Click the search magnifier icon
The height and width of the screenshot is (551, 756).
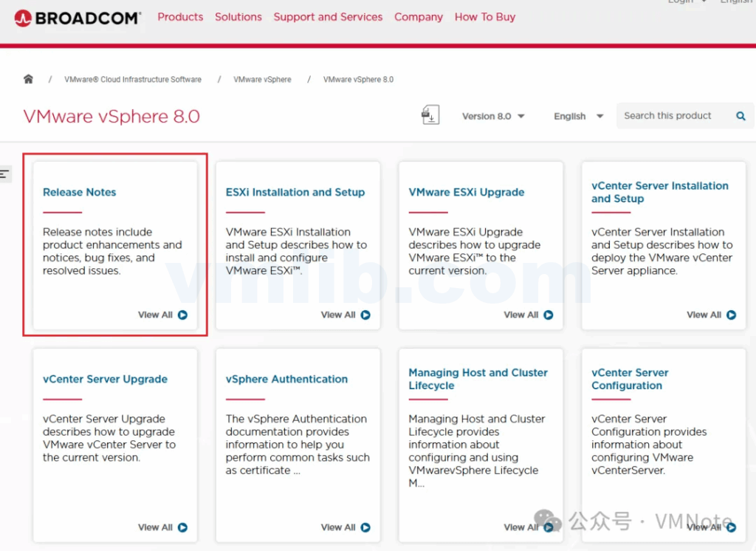pos(740,116)
